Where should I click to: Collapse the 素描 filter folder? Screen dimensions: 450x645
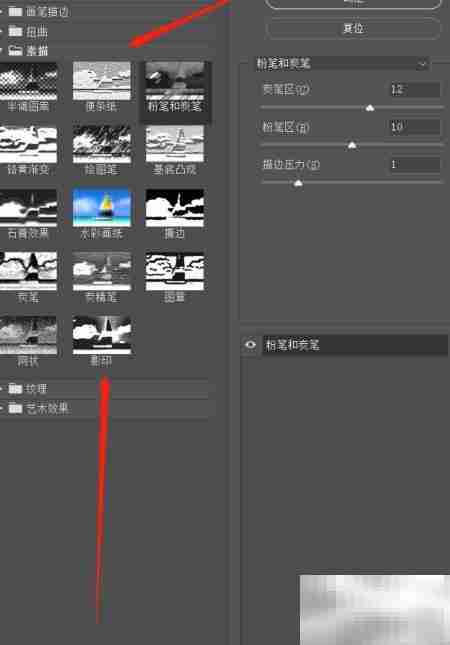(x=2, y=51)
